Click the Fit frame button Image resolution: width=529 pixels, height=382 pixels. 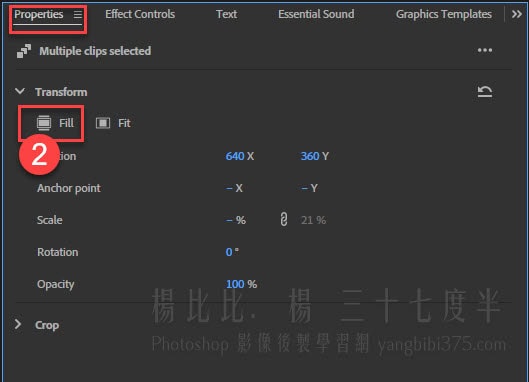click(113, 123)
